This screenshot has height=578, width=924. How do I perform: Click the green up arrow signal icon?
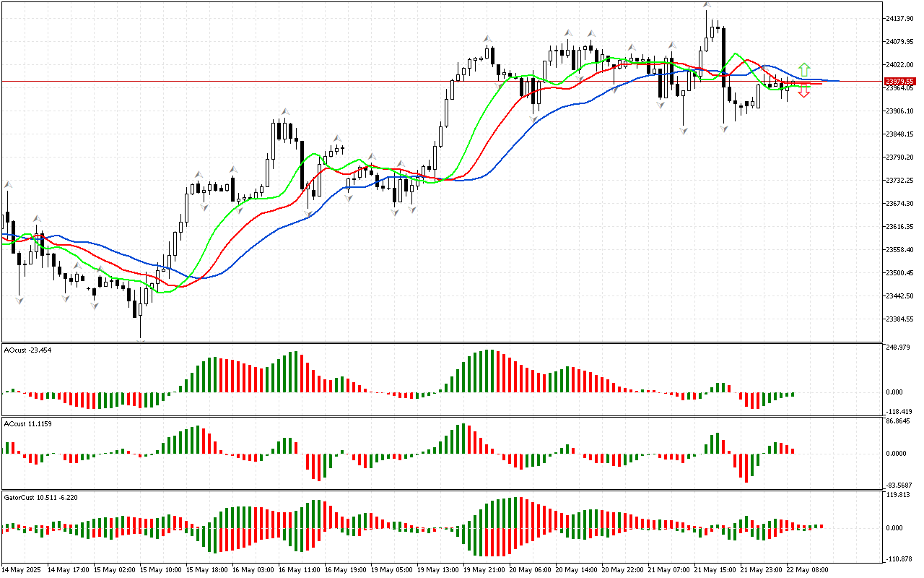tap(804, 70)
